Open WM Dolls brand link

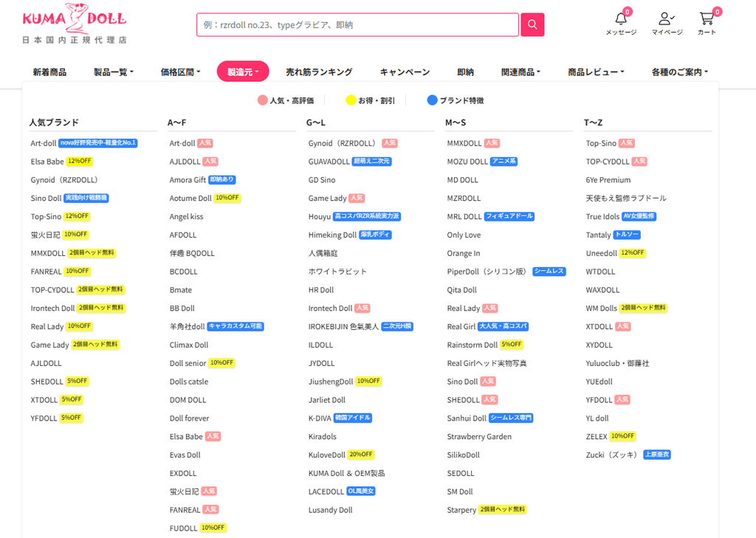601,308
